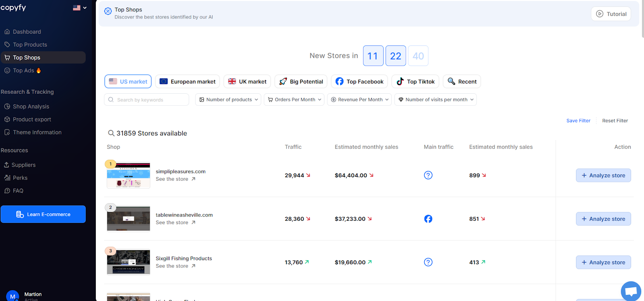Select the US market filter tab
Screen dimensions: 644x301
pyautogui.click(x=128, y=81)
